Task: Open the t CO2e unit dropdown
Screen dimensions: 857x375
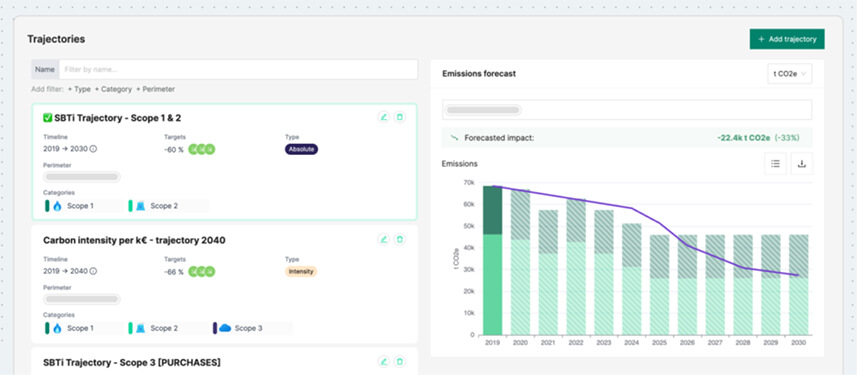Action: point(790,74)
